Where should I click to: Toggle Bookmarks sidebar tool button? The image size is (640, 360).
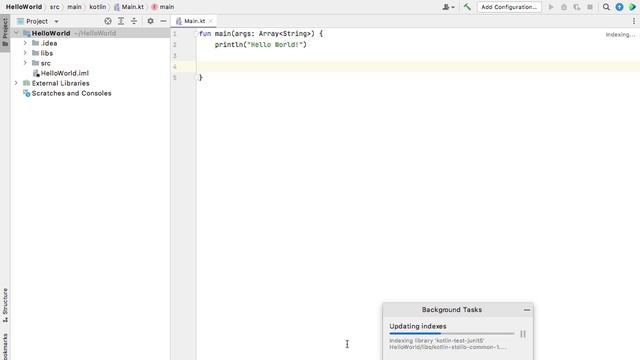5,346
